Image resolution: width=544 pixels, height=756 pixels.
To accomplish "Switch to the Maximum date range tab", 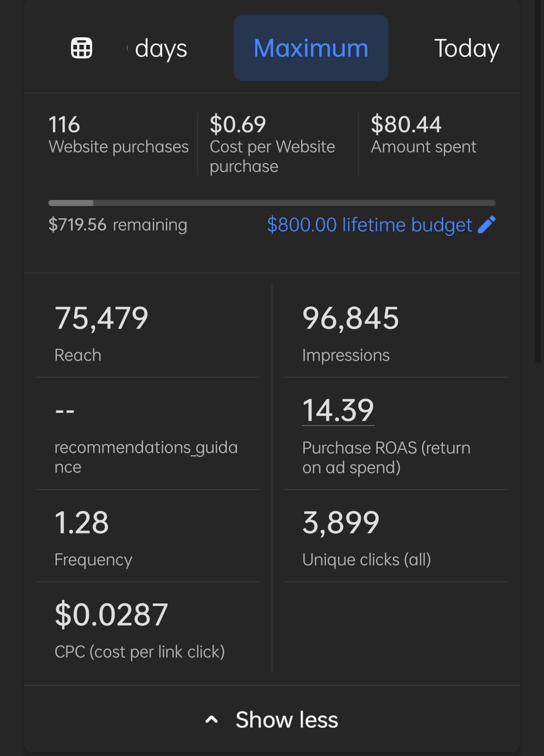I will 311,48.
